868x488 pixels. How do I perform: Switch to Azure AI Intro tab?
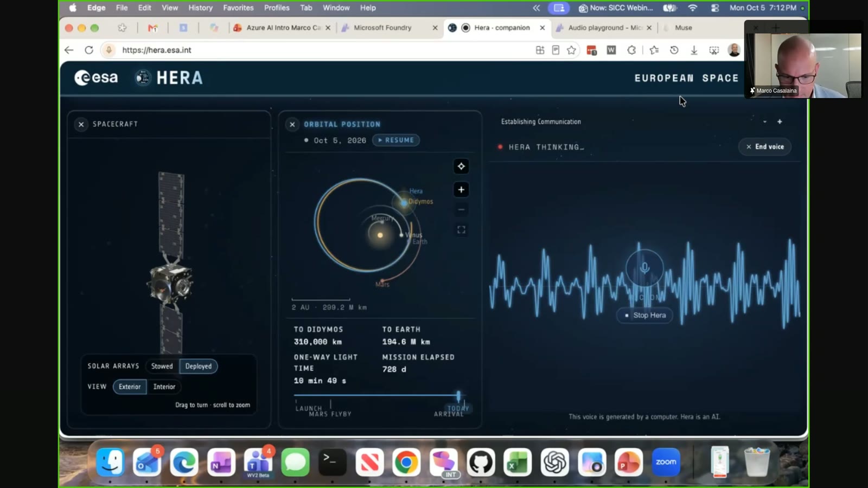pos(282,28)
